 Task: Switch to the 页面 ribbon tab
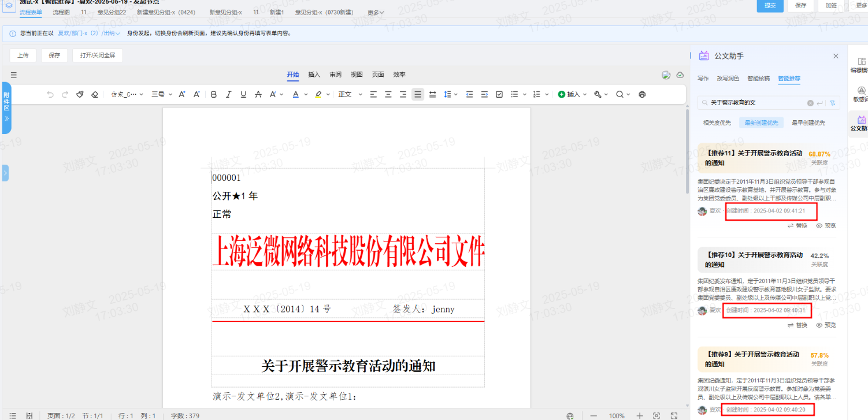[378, 75]
